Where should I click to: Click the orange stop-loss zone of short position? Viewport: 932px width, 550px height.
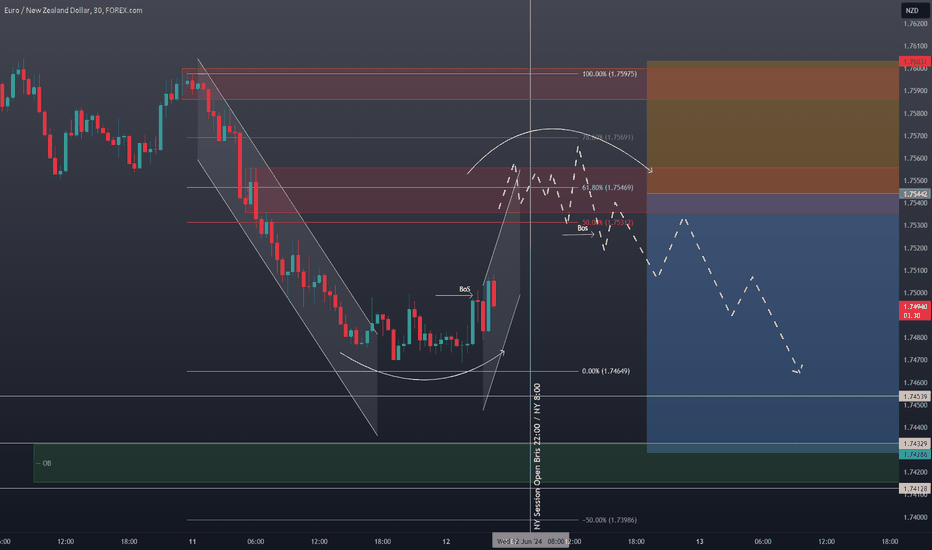773,127
